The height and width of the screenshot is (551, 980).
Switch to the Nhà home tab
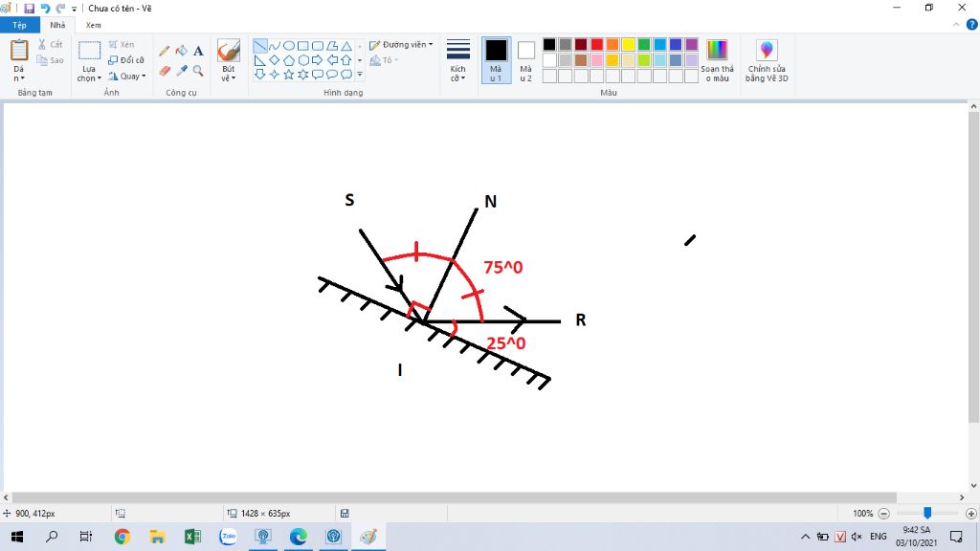pyautogui.click(x=57, y=25)
